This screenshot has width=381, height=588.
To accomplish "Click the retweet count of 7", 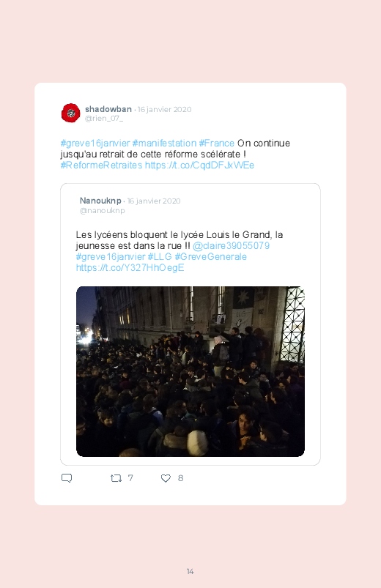I will pyautogui.click(x=130, y=478).
